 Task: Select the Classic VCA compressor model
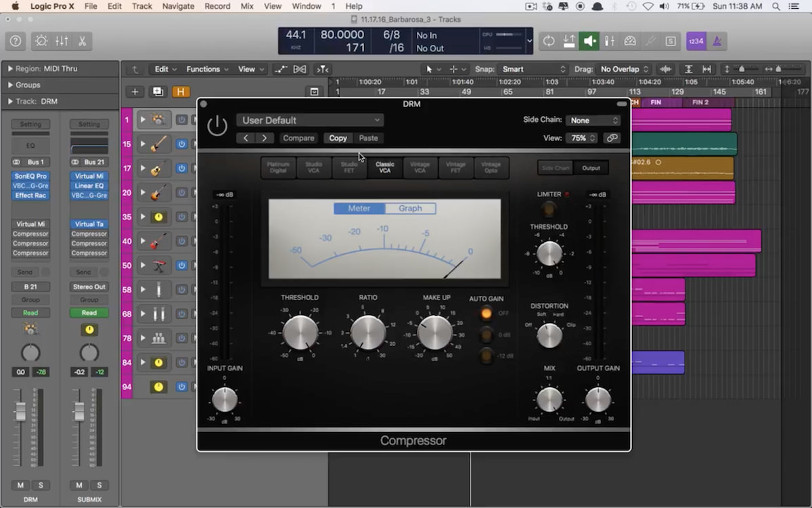point(384,167)
